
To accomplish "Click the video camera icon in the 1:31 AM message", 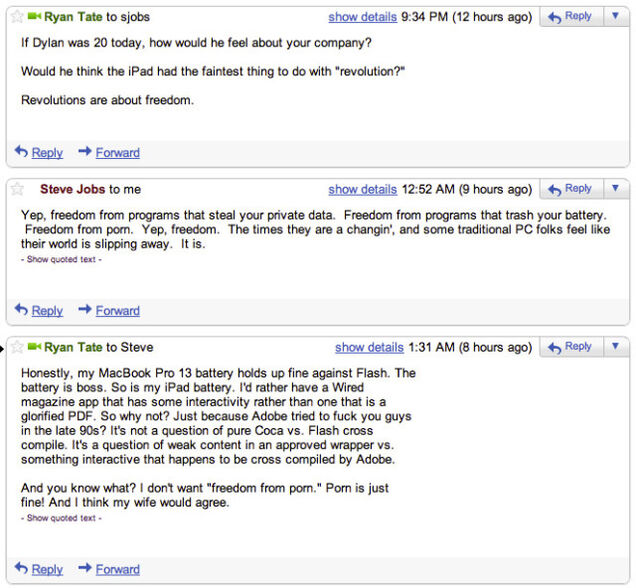I will click(35, 347).
